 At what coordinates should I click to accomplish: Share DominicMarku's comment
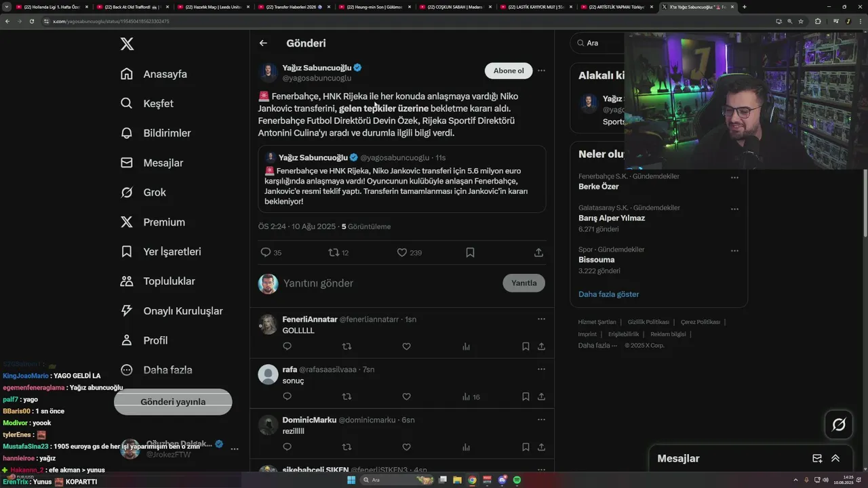click(x=541, y=447)
